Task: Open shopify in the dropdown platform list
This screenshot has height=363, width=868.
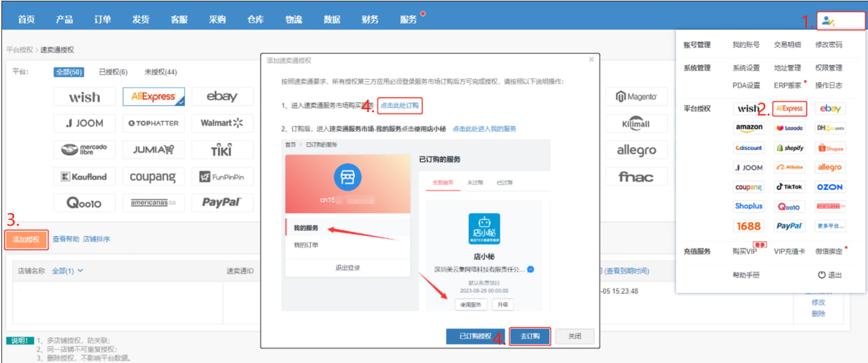Action: tap(790, 148)
